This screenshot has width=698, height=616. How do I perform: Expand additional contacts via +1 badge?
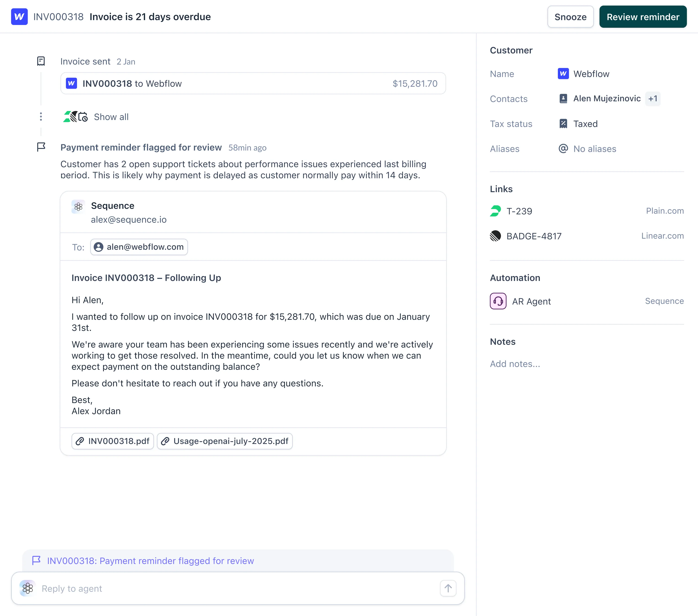pos(652,99)
